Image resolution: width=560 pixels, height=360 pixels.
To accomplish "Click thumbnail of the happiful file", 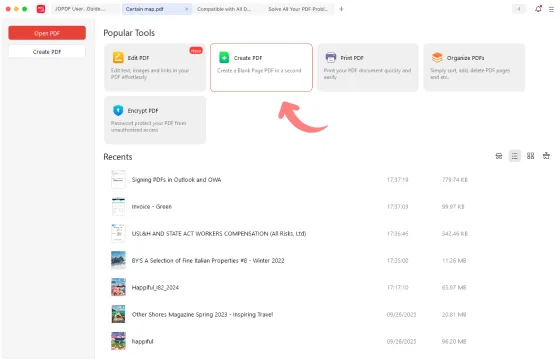I will coord(118,341).
